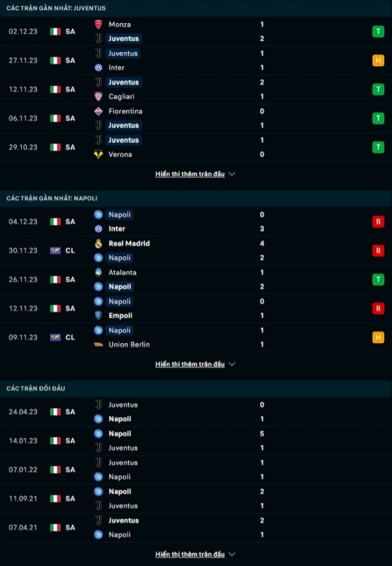Click the Fiorentina club crest icon
The height and width of the screenshot is (566, 392).
pos(98,111)
